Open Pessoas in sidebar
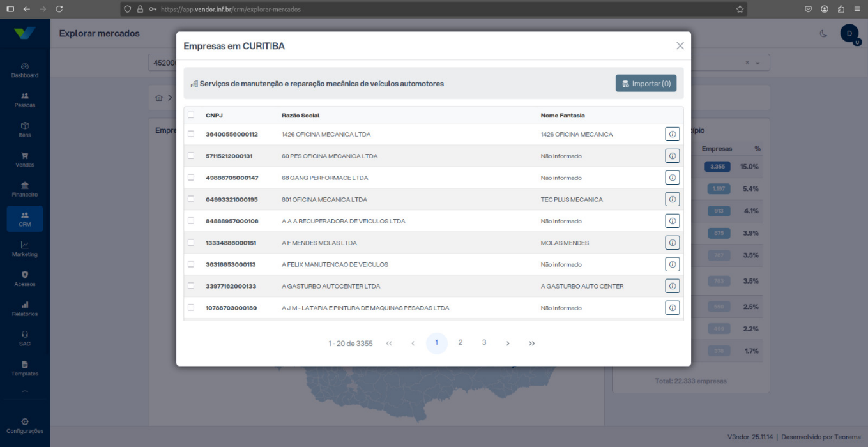This screenshot has height=447, width=868. [x=25, y=100]
